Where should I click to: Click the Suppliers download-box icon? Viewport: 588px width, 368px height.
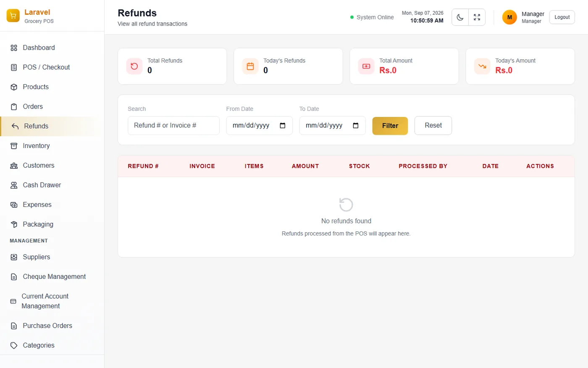pyautogui.click(x=14, y=257)
